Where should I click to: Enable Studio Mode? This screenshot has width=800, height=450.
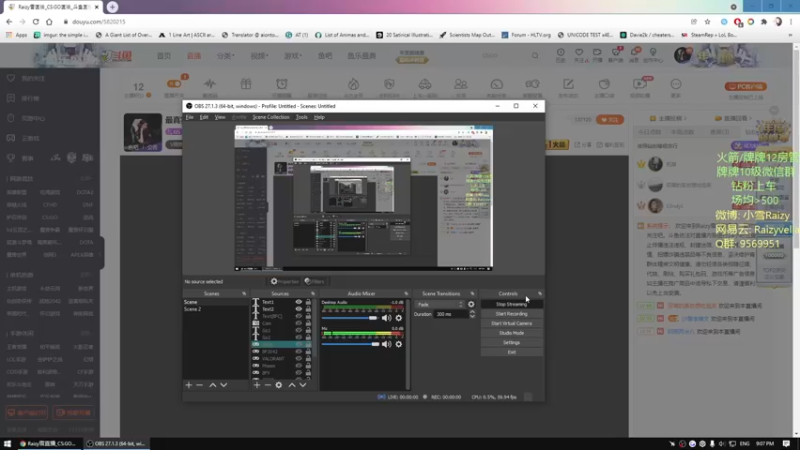click(511, 333)
